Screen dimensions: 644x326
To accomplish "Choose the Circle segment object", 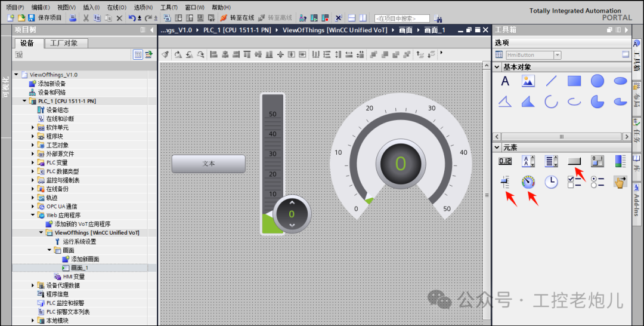I will pos(597,101).
